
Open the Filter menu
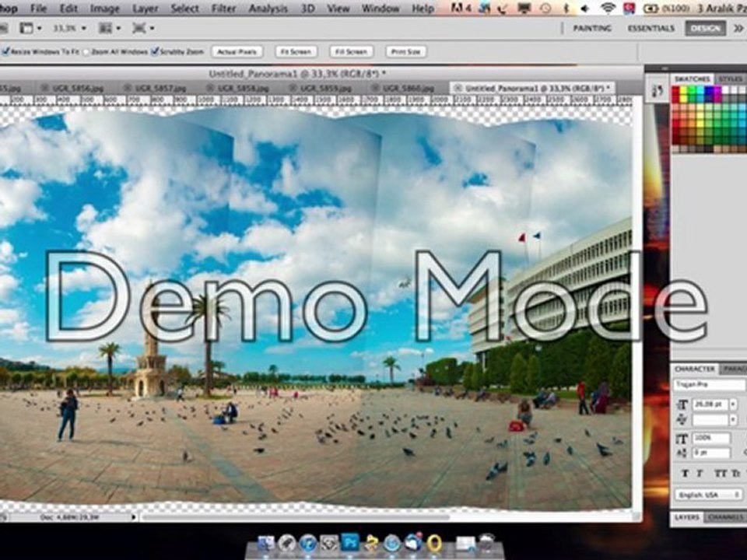[x=223, y=9]
